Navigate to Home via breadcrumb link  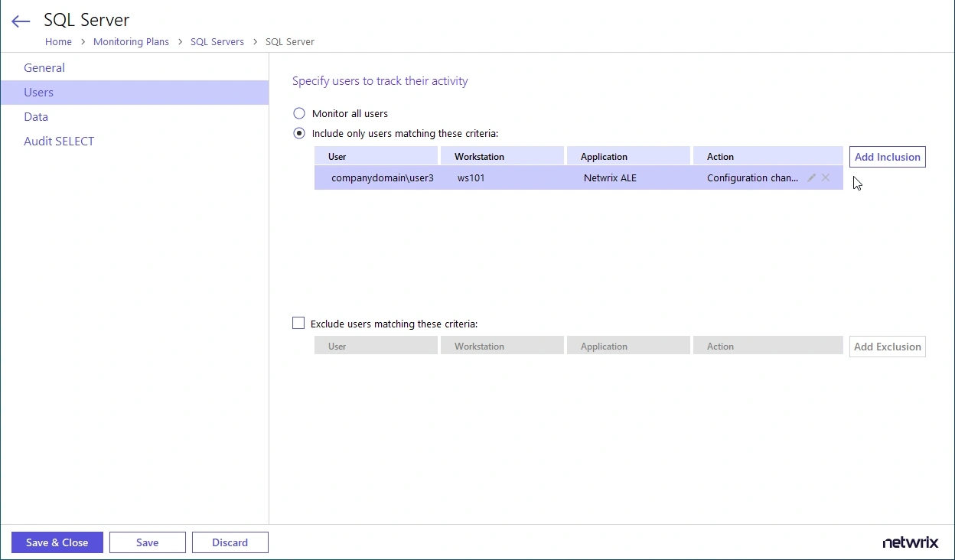click(x=58, y=41)
